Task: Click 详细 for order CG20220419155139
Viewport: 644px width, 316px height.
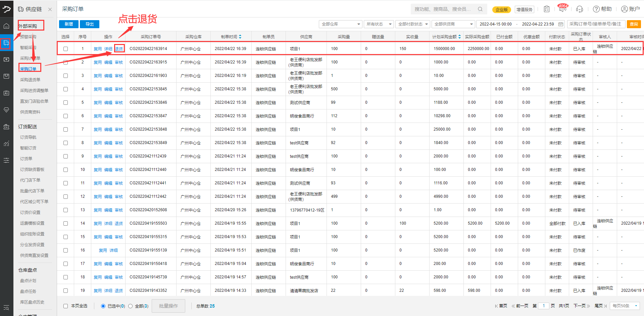Action: (x=113, y=250)
